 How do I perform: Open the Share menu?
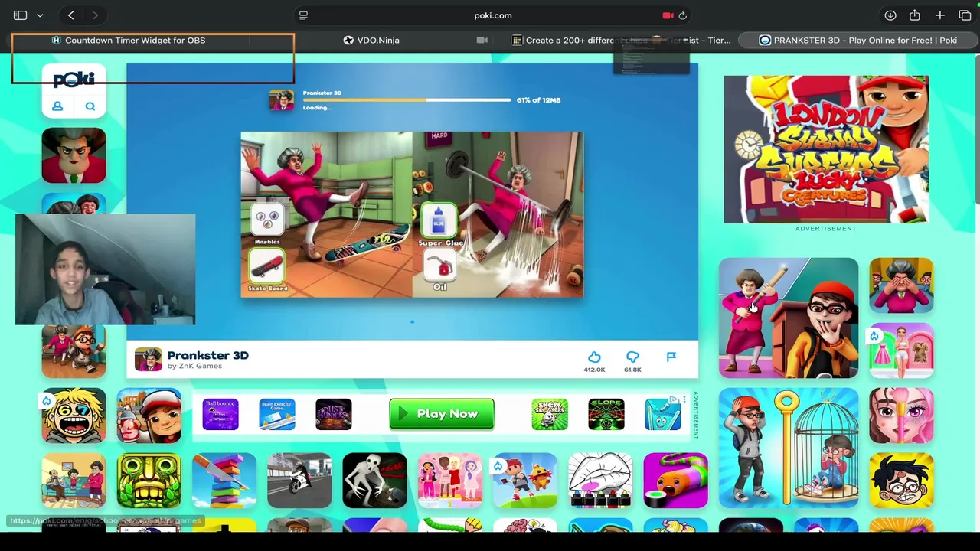point(915,15)
